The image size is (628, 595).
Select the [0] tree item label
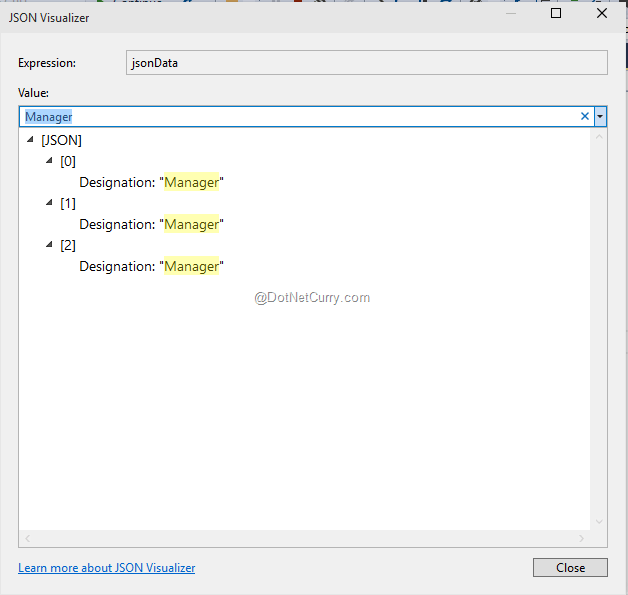point(68,161)
